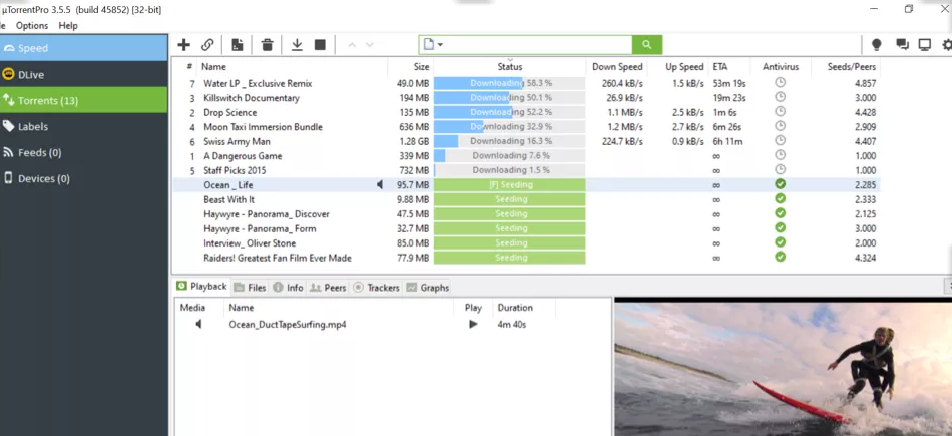The image size is (952, 436).
Task: Click the Move Down Queue arrow
Action: pos(369,45)
